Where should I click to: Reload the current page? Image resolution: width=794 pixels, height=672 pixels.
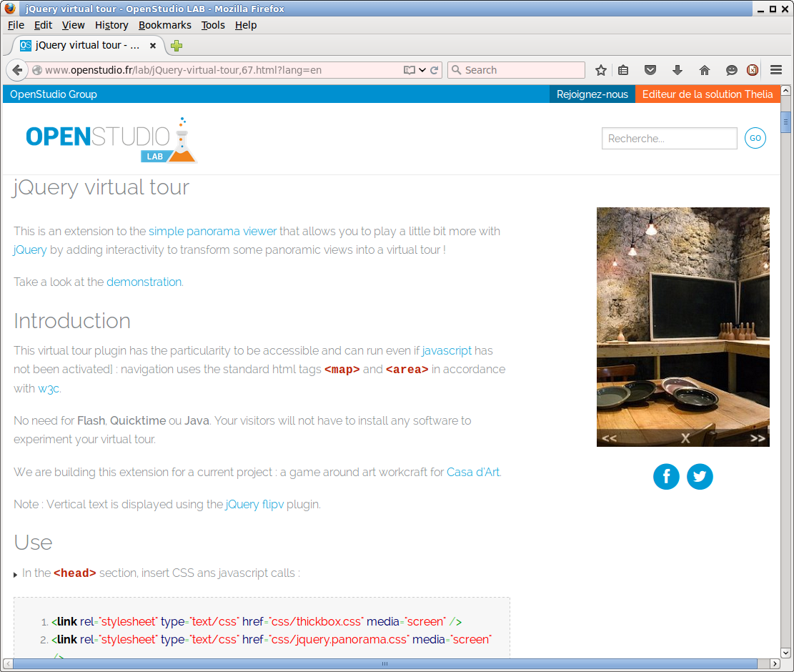pyautogui.click(x=435, y=70)
